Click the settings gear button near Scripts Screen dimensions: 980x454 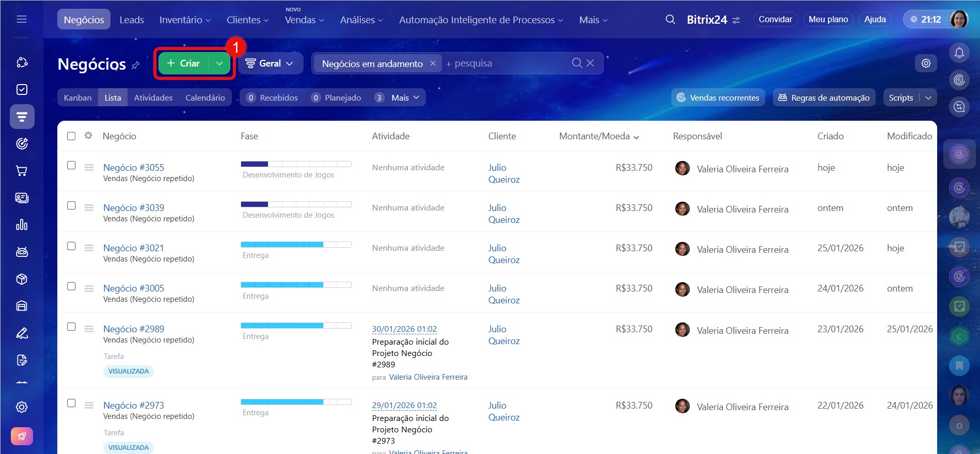[926, 63]
